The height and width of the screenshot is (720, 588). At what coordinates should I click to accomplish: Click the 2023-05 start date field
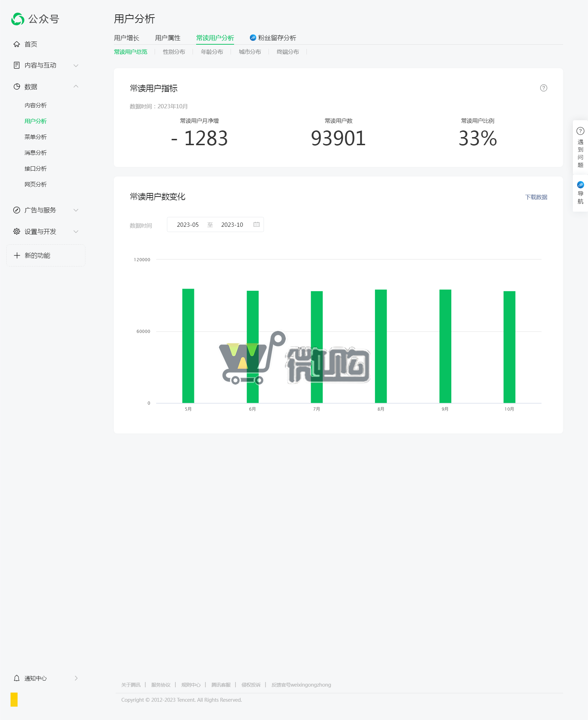pyautogui.click(x=188, y=225)
